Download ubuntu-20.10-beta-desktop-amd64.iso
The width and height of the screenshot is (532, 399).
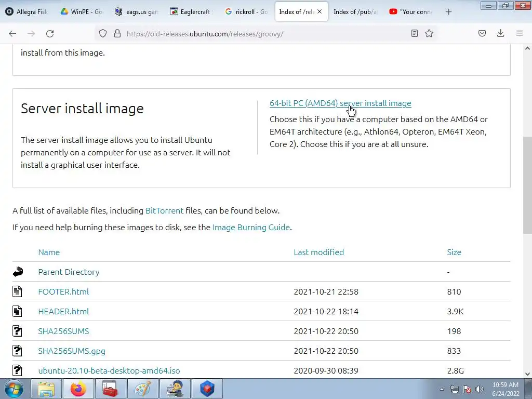[x=109, y=370]
